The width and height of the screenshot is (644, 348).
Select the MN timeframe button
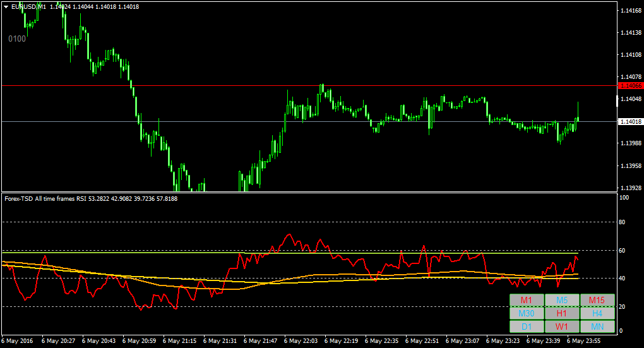click(x=597, y=327)
